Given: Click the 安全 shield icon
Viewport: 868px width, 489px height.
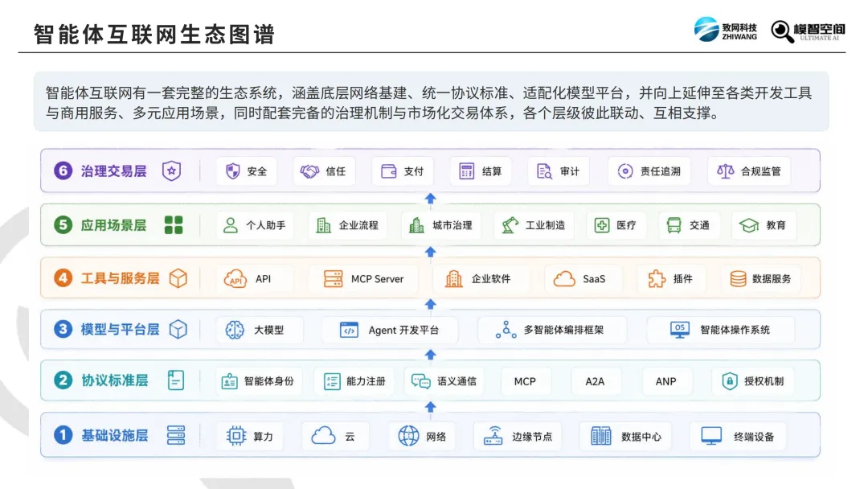Looking at the screenshot, I should pyautogui.click(x=233, y=171).
